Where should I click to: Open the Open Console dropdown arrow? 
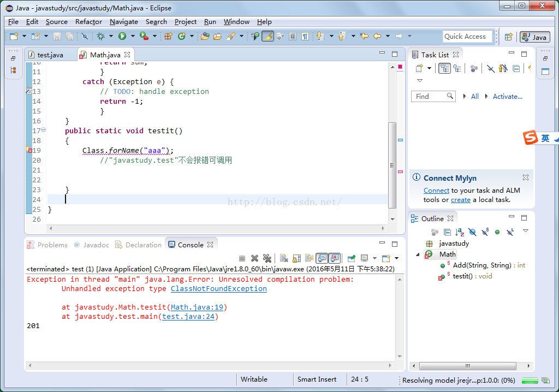click(396, 258)
